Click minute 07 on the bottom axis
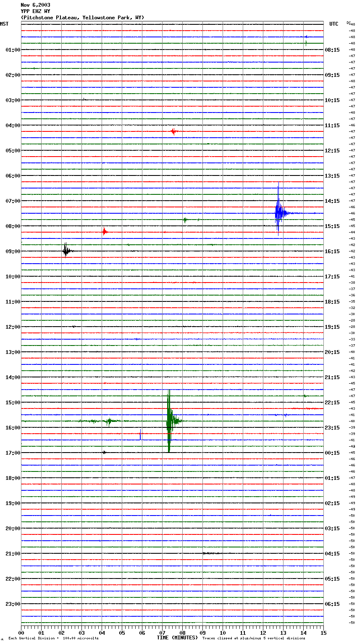This screenshot has height=644, width=357. pyautogui.click(x=162, y=633)
